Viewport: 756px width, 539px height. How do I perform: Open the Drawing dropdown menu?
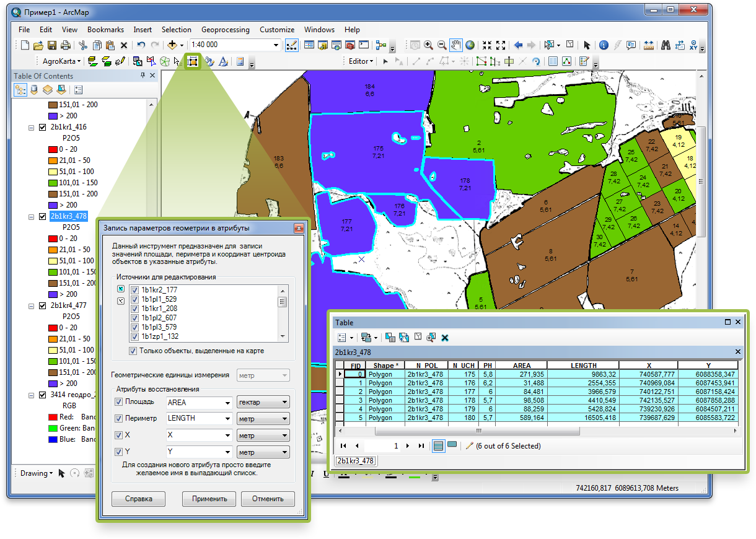tap(36, 473)
